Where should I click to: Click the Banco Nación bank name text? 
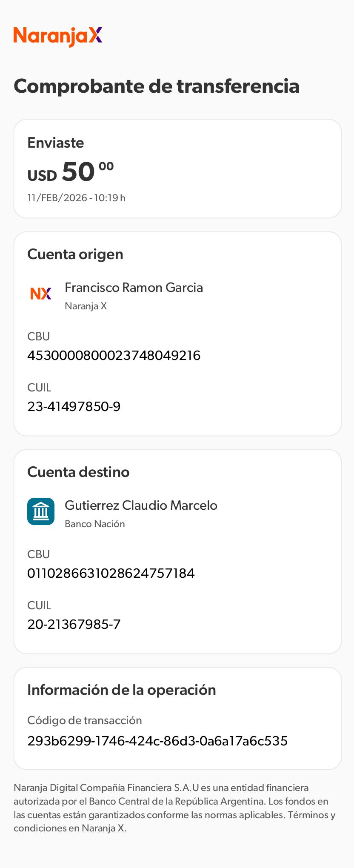pos(95,524)
